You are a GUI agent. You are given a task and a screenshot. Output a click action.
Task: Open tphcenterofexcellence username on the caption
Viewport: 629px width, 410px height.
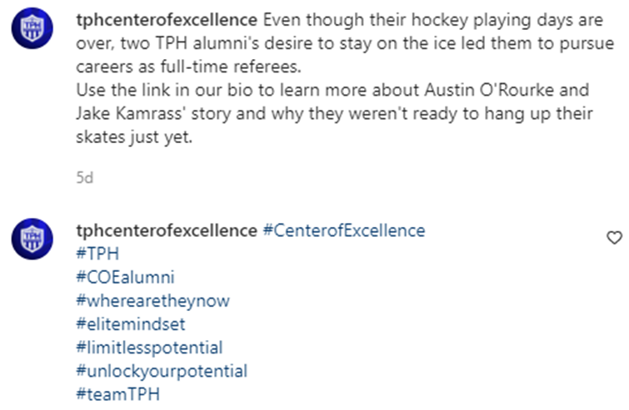(166, 20)
